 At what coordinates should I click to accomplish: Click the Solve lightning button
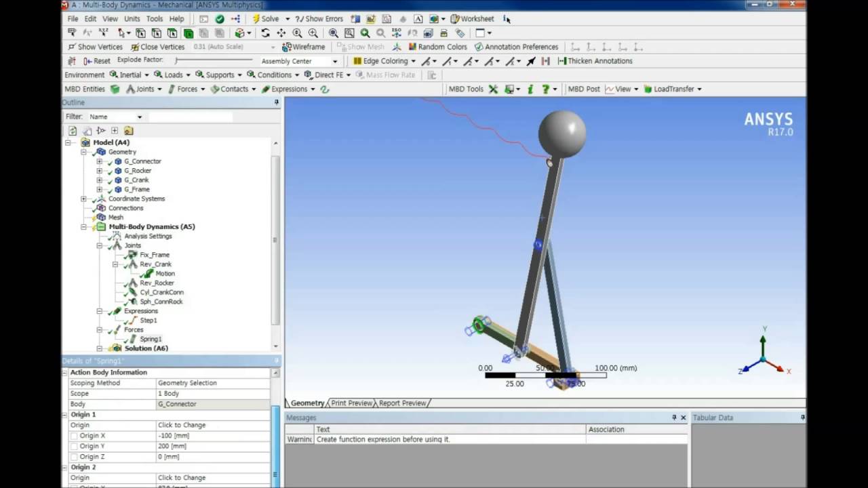tap(266, 19)
